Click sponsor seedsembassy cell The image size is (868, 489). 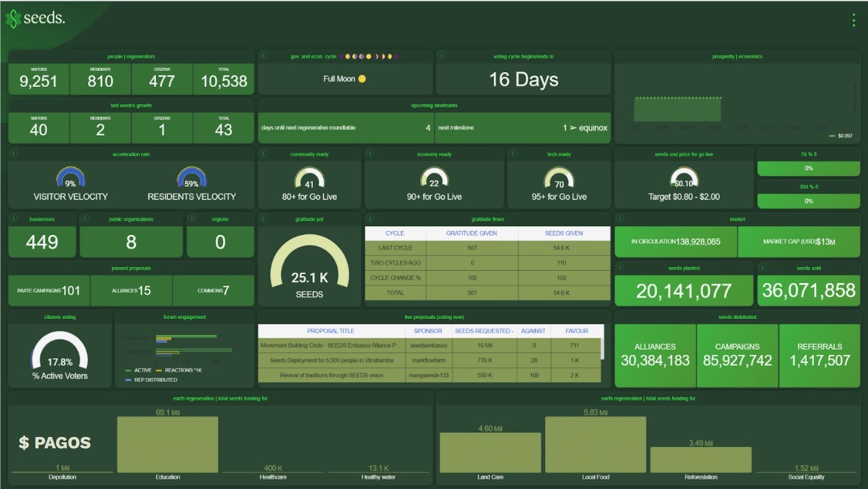(428, 346)
